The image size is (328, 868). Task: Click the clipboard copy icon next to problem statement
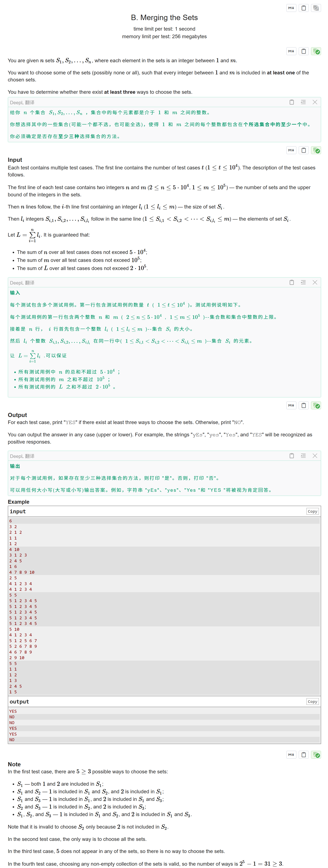[303, 51]
